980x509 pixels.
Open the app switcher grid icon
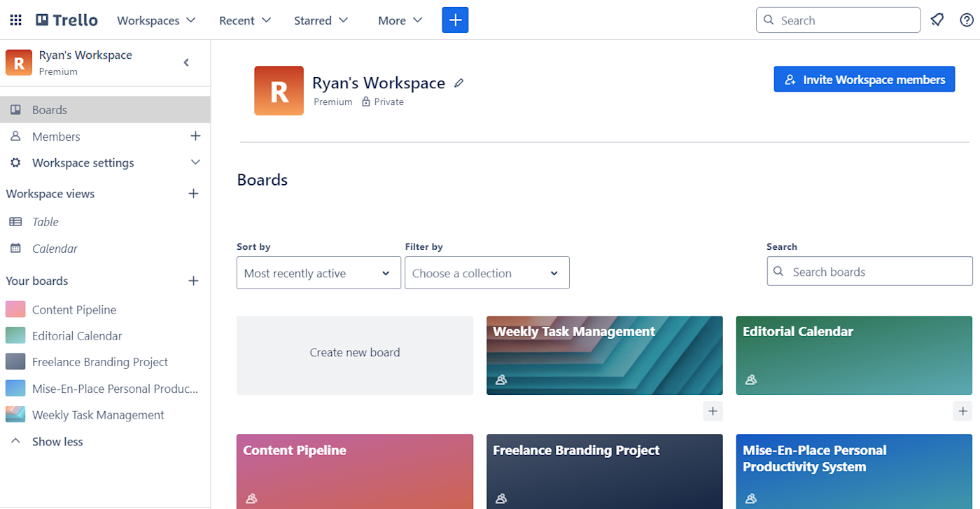click(x=15, y=20)
